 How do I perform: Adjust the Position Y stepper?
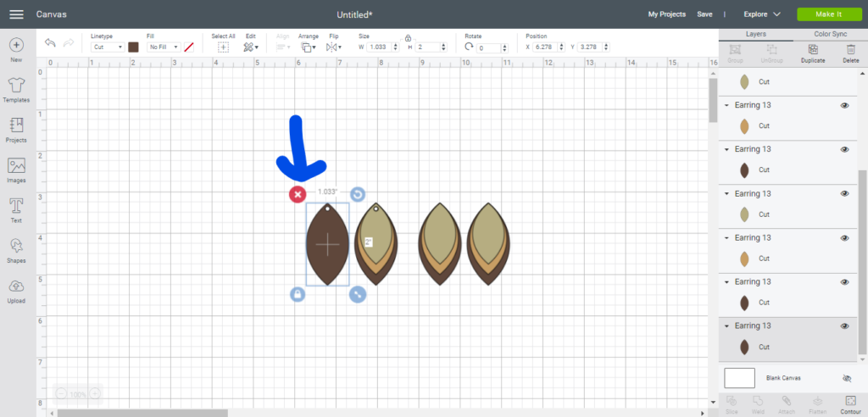[606, 47]
